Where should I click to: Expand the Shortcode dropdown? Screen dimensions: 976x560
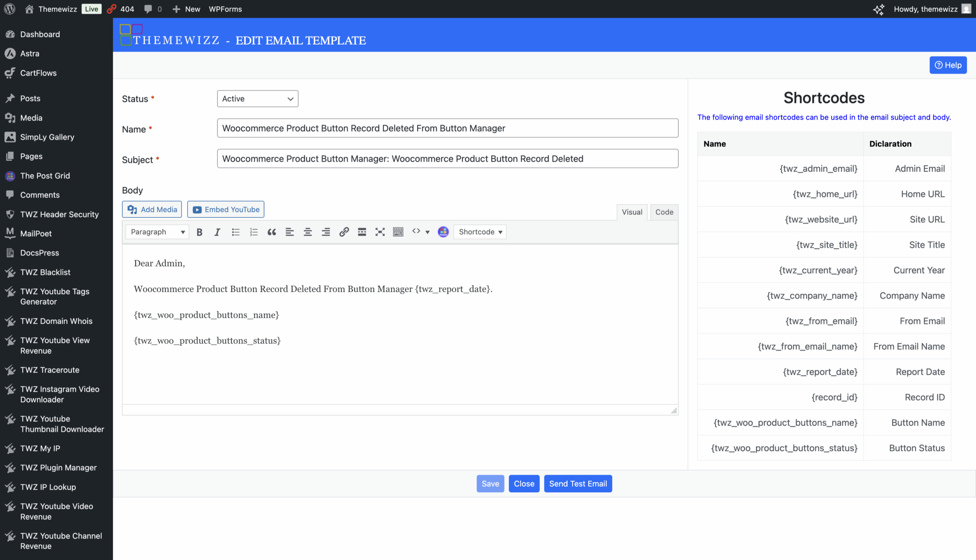[480, 232]
